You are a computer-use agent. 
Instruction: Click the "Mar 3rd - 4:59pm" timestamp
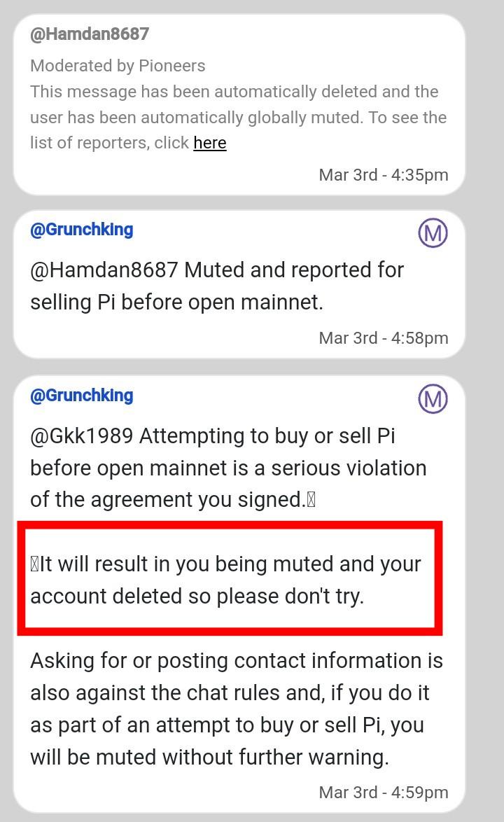pos(383,792)
